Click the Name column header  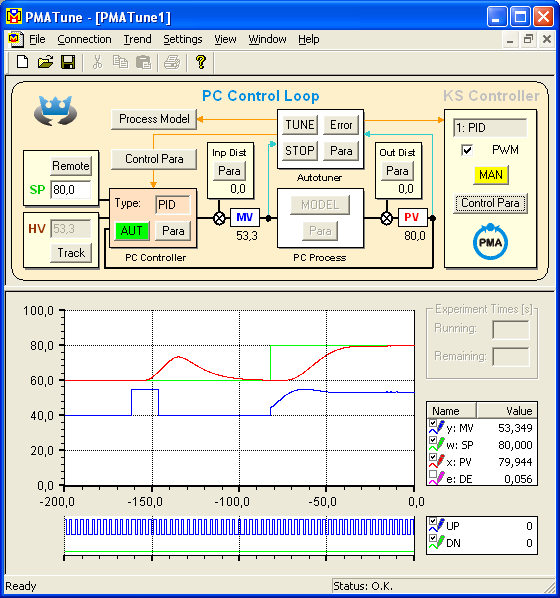click(451, 411)
